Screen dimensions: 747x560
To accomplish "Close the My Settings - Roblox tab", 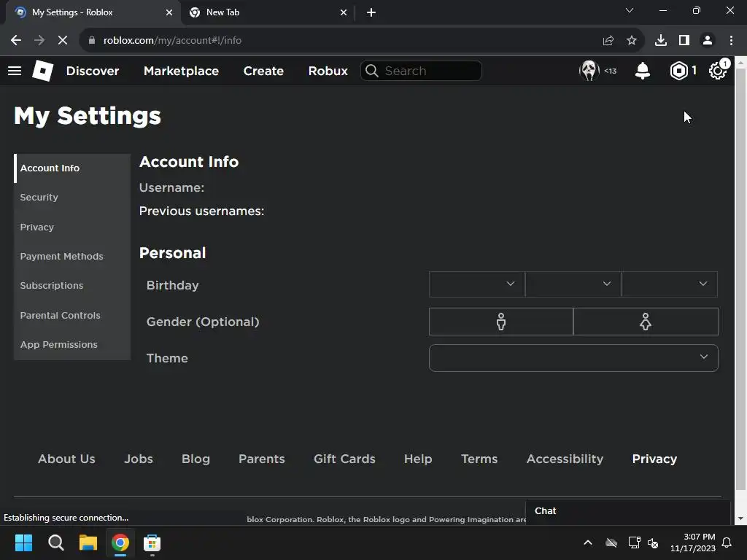I will 169,12.
